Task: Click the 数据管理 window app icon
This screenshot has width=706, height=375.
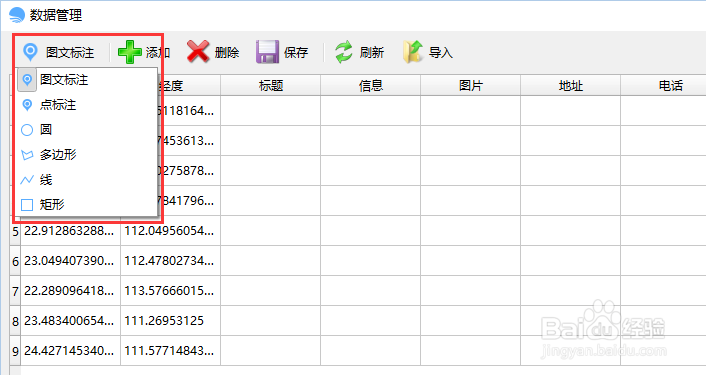Action: tap(17, 15)
